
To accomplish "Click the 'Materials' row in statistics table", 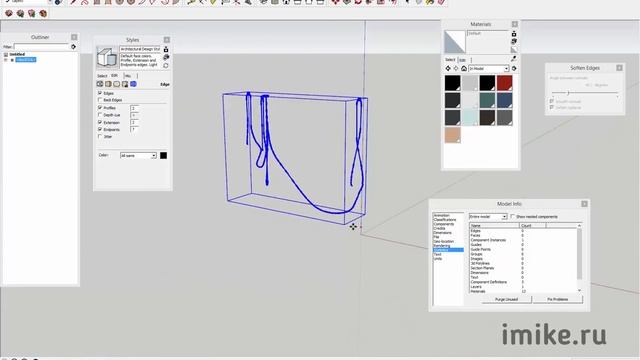I will [524, 291].
